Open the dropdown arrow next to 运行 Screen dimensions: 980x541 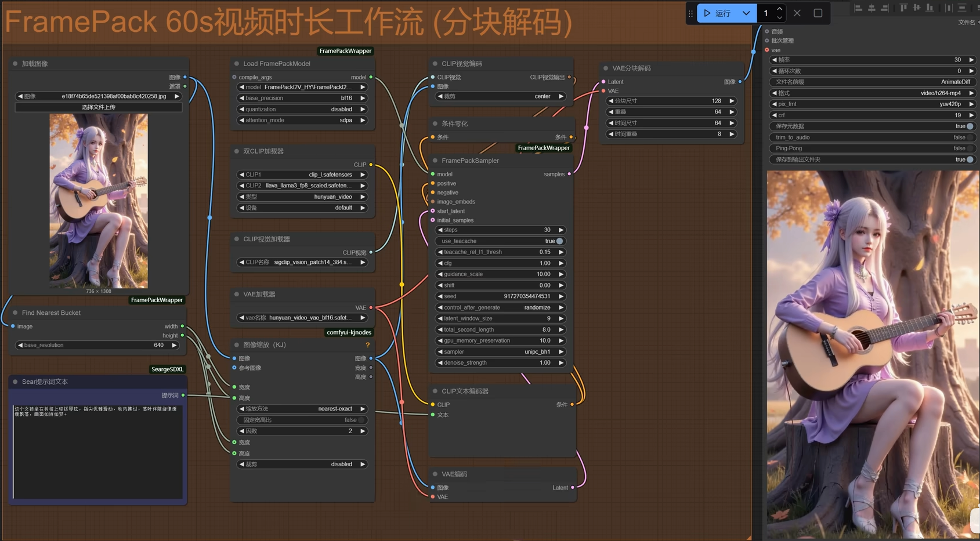[746, 13]
